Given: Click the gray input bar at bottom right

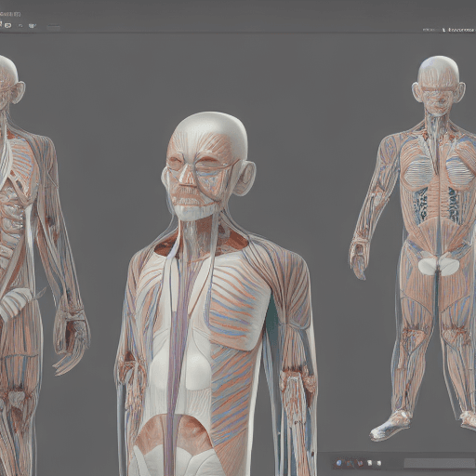Looking at the screenshot, I should click(440, 463).
